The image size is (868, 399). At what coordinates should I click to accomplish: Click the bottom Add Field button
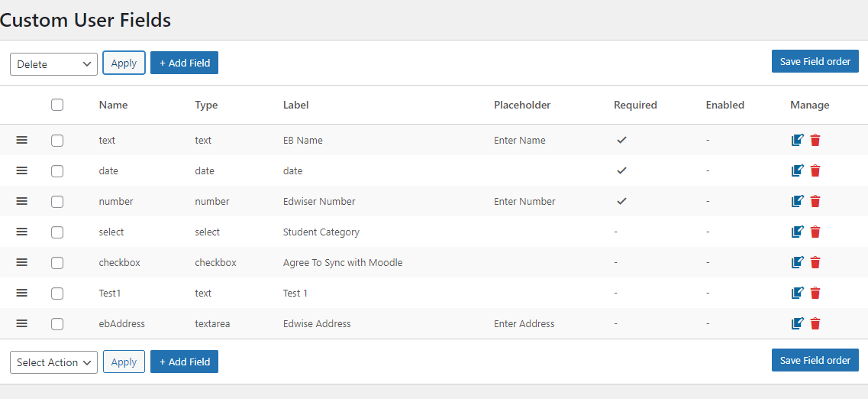[x=184, y=362]
